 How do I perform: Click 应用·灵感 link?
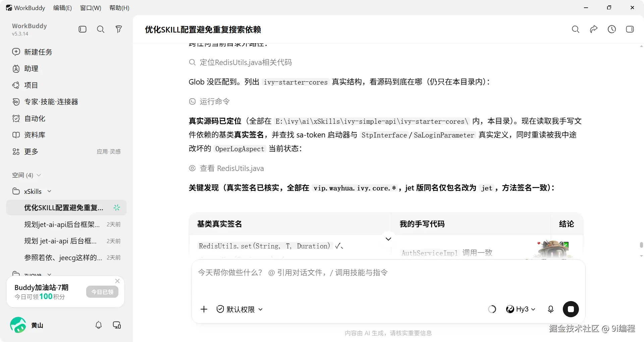[x=109, y=152]
